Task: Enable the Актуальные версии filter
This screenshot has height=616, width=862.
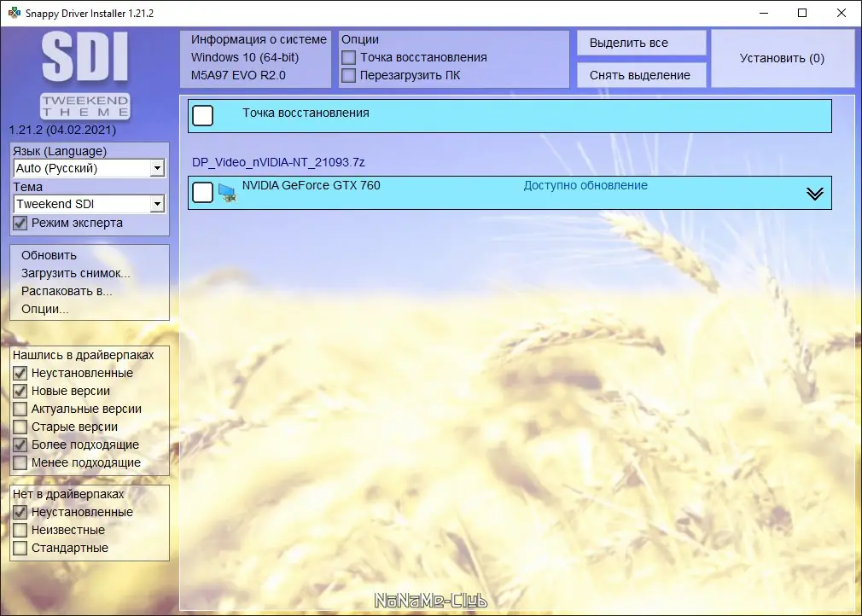Action: tap(19, 409)
